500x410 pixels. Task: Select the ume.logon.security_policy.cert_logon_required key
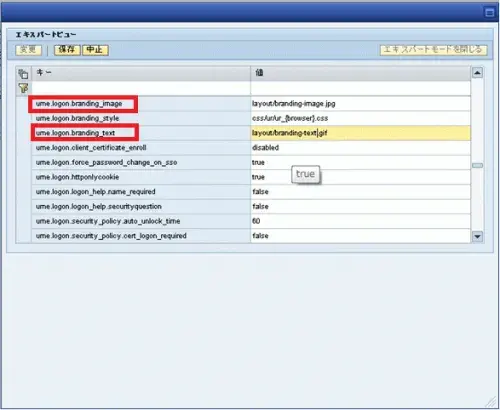[x=111, y=236]
